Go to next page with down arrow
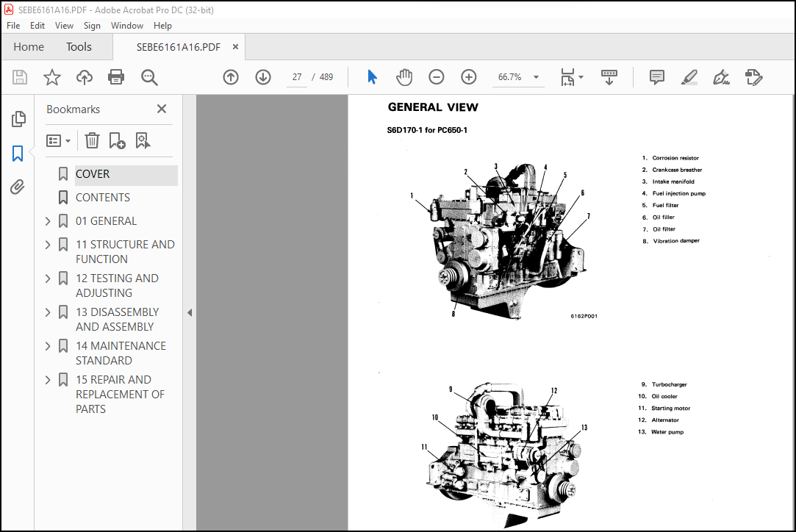 click(x=263, y=77)
